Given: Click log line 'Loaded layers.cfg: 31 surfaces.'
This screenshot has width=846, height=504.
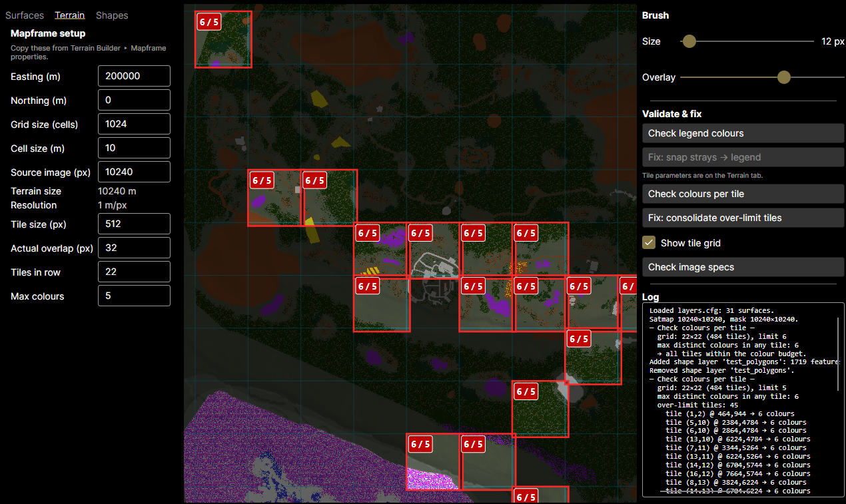Looking at the screenshot, I should 711,310.
